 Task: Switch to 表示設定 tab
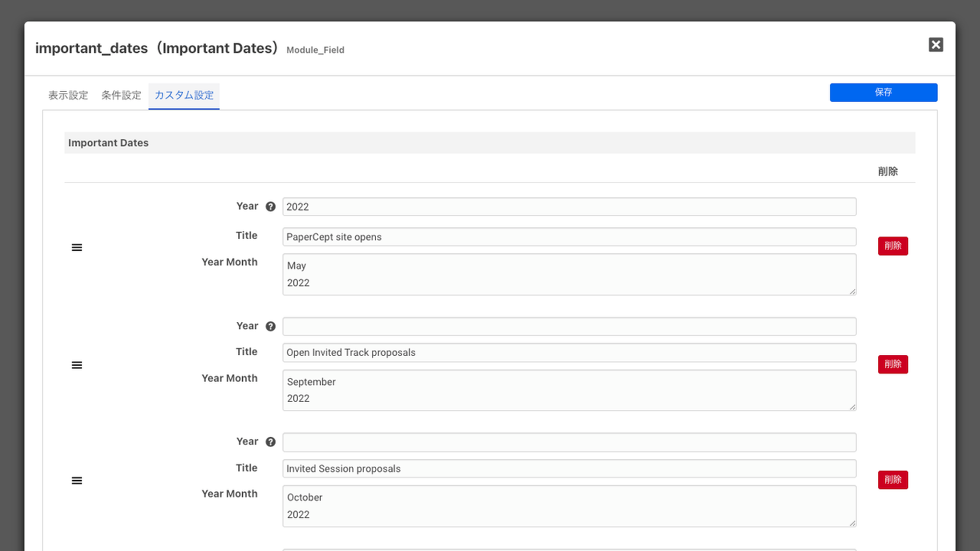tap(68, 96)
